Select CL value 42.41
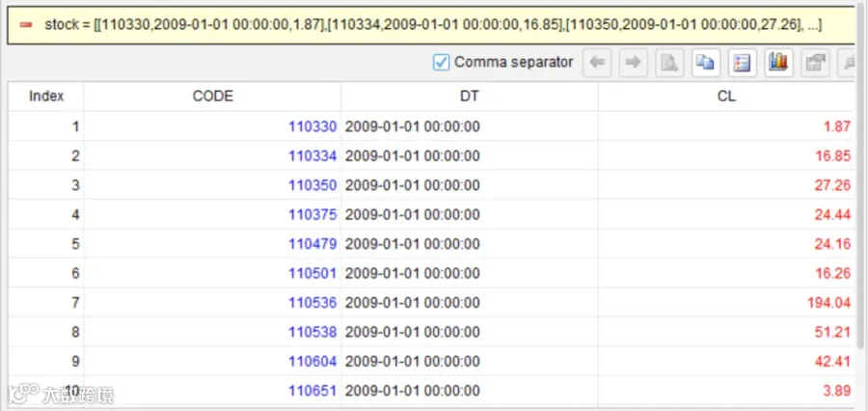The width and height of the screenshot is (868, 411). 832,362
